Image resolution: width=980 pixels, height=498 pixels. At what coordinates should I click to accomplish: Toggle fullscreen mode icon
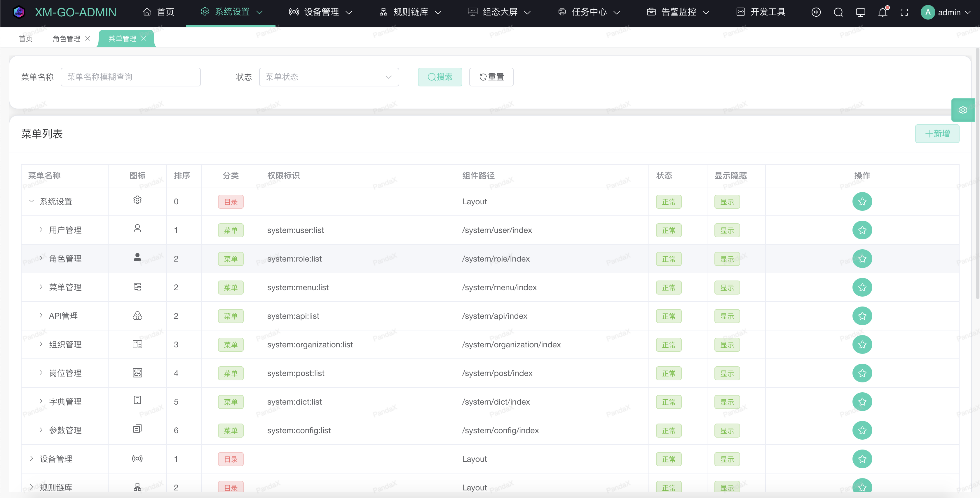click(x=904, y=12)
